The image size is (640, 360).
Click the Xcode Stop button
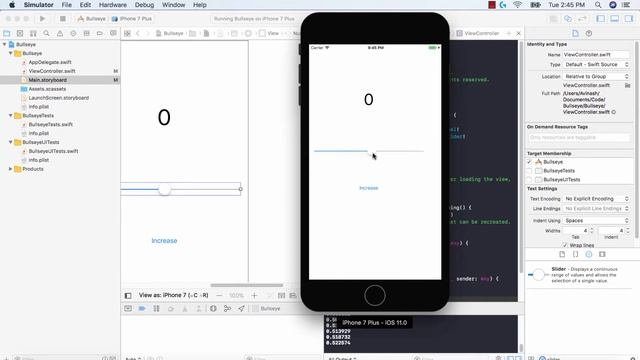click(62, 19)
